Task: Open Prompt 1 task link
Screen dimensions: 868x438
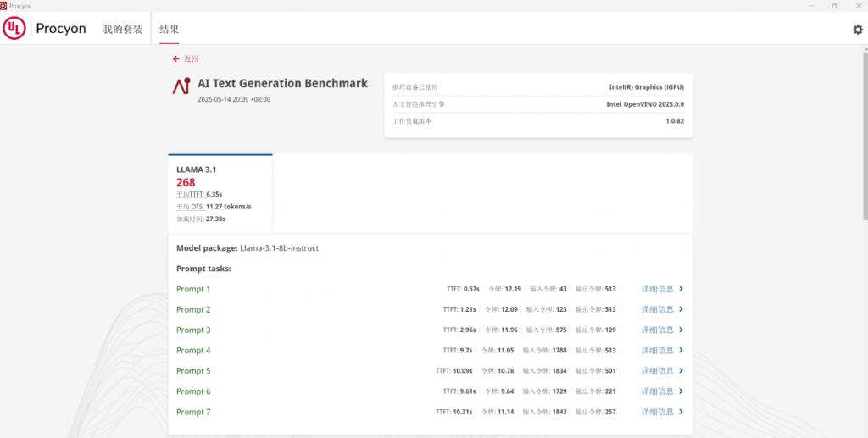Action: (x=193, y=289)
